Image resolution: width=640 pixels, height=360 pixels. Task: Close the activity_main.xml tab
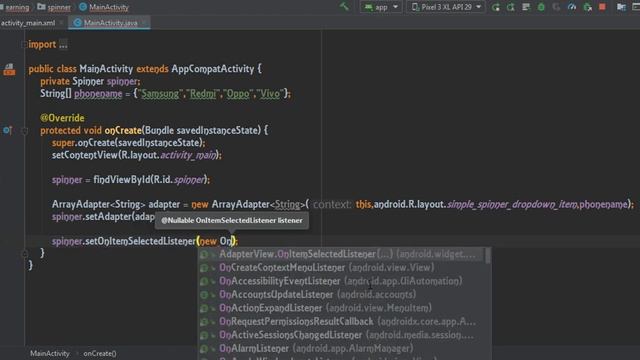[61, 23]
